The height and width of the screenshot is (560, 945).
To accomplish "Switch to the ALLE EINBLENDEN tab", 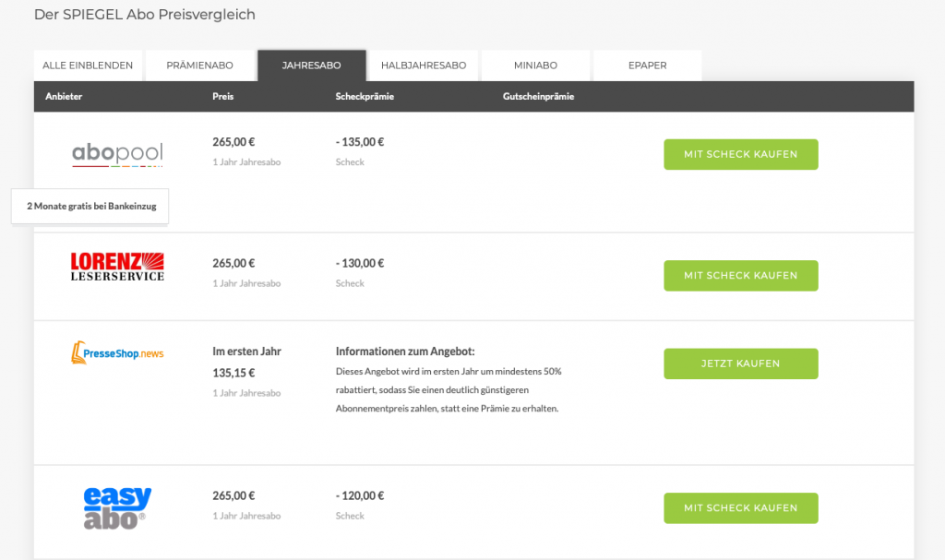I will point(88,66).
